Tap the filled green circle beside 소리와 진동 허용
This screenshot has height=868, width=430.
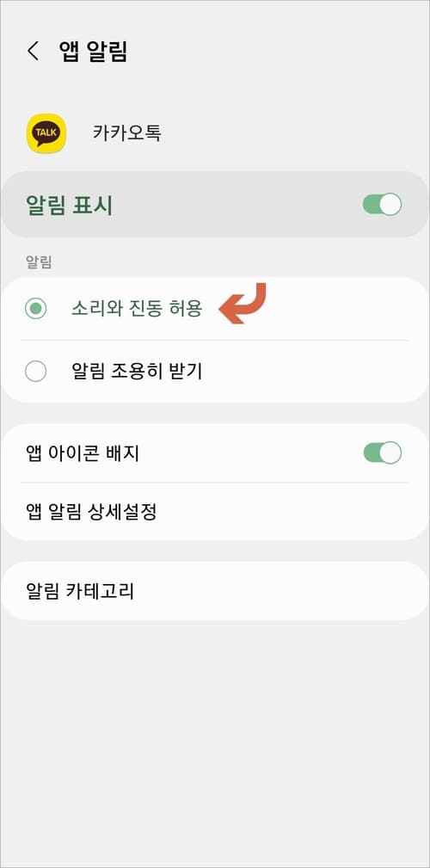tap(36, 309)
